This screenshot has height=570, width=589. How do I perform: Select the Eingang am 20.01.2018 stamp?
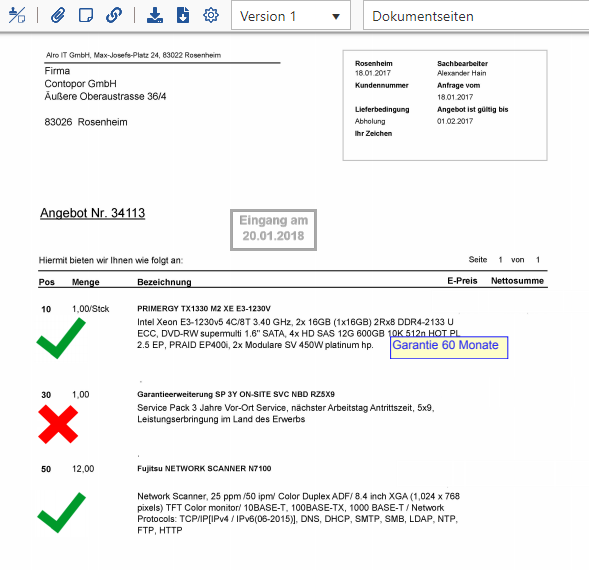(273, 230)
